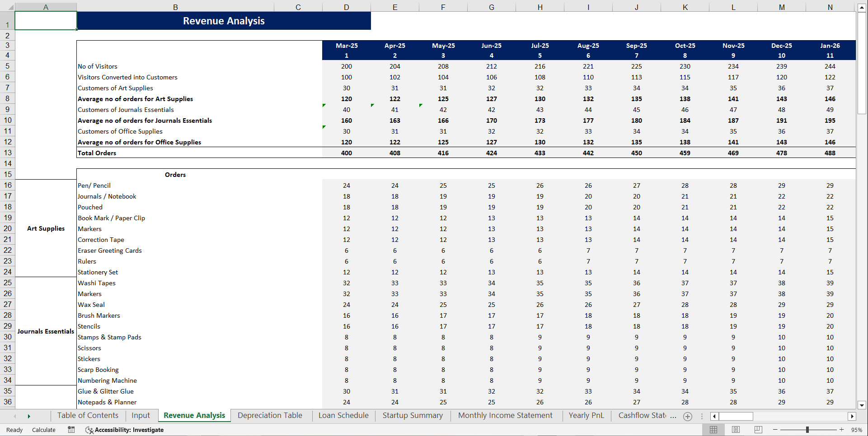Image resolution: width=868 pixels, height=436 pixels.
Task: Click the right sheet navigation arrow
Action: pyautogui.click(x=29, y=416)
